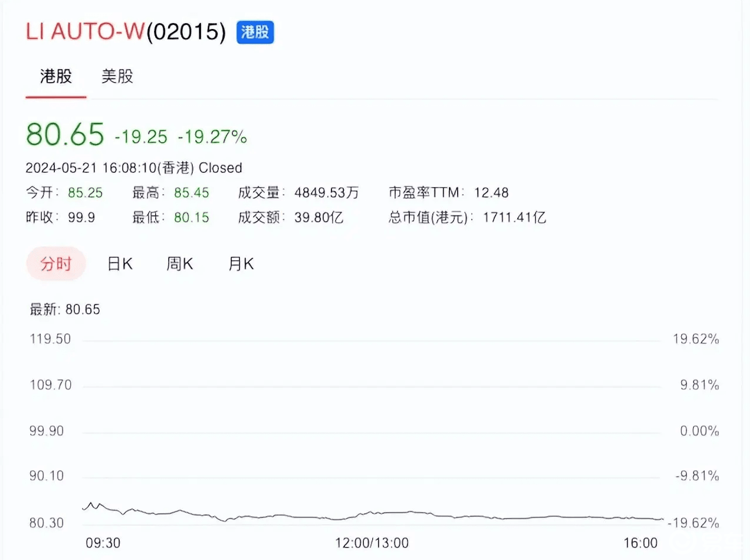Click the blue 港股 badge beside the stock code

(x=255, y=32)
